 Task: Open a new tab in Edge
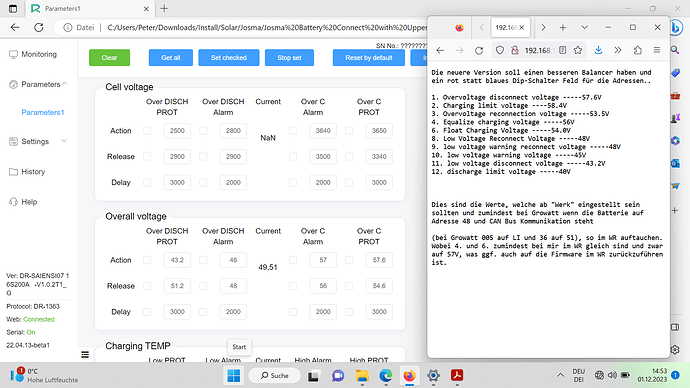[x=164, y=8]
